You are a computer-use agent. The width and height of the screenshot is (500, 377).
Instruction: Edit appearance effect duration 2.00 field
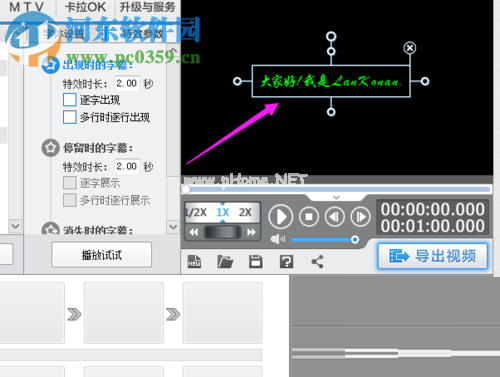point(127,83)
